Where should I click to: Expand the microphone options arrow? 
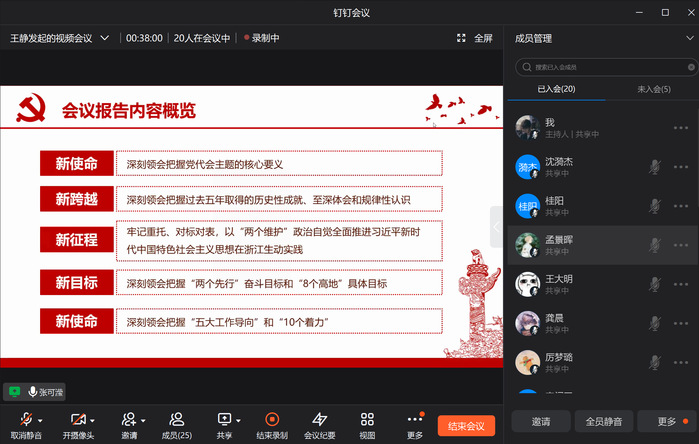pos(40,419)
